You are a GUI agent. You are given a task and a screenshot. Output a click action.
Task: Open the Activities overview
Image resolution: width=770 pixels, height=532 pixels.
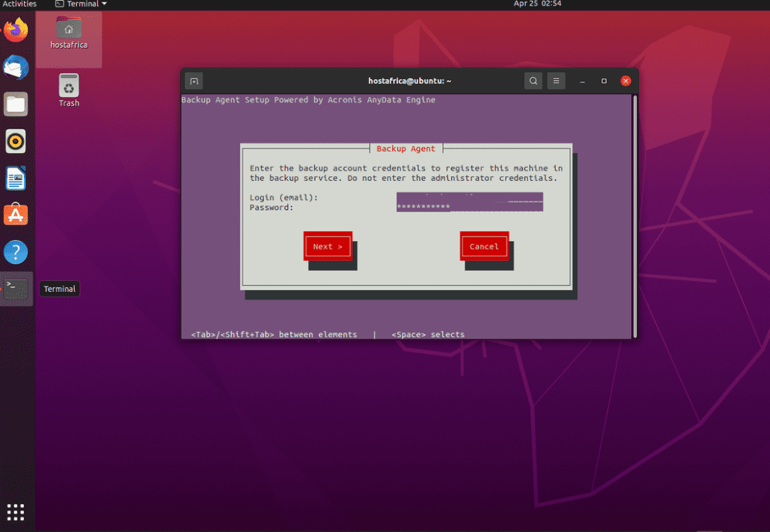tap(19, 4)
